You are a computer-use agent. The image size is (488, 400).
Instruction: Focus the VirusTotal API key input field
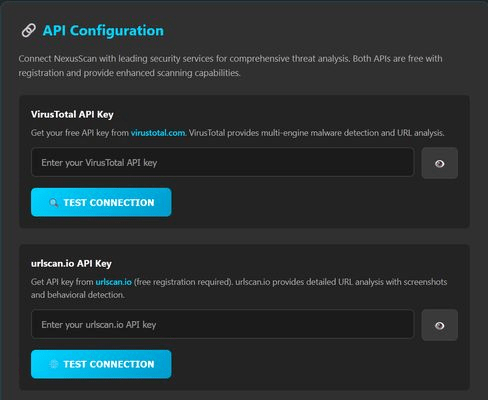pyautogui.click(x=222, y=162)
